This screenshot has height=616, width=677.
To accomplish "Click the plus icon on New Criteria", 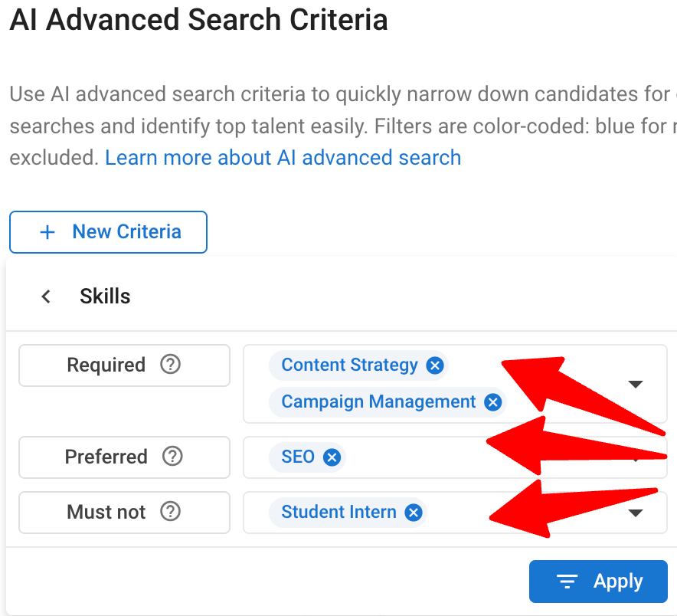I will [47, 231].
